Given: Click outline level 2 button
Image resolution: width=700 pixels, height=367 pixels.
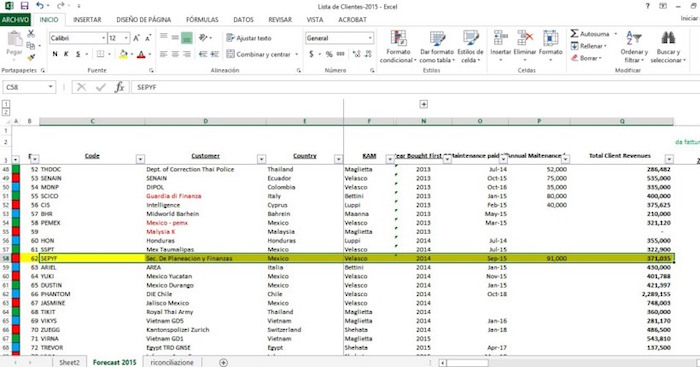Looking at the screenshot, I should (6, 112).
